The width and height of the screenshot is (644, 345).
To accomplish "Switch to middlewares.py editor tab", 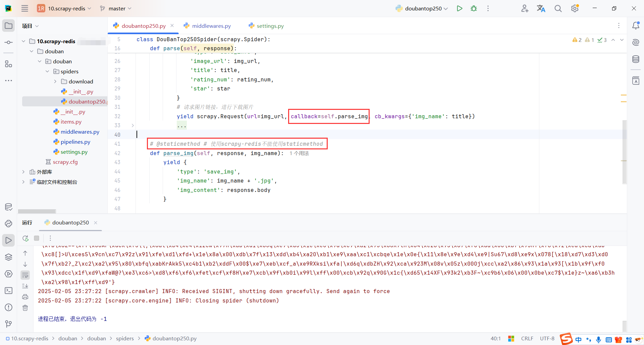I will [207, 26].
